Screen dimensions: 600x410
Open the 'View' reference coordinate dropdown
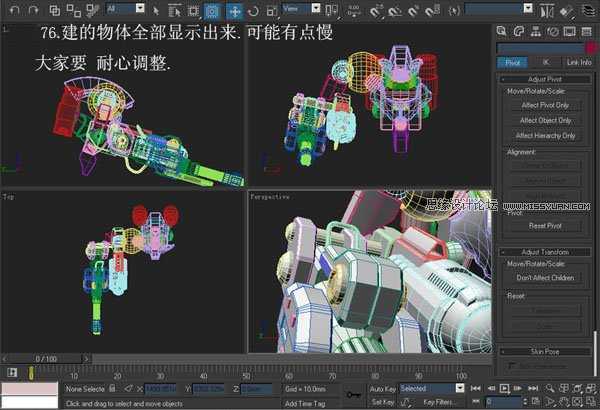click(x=316, y=8)
